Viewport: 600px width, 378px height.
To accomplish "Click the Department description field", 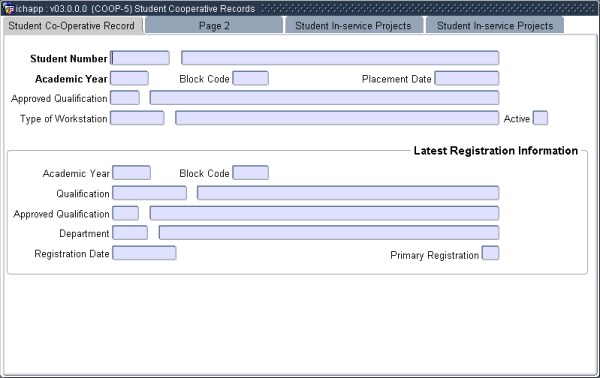I will [x=329, y=233].
